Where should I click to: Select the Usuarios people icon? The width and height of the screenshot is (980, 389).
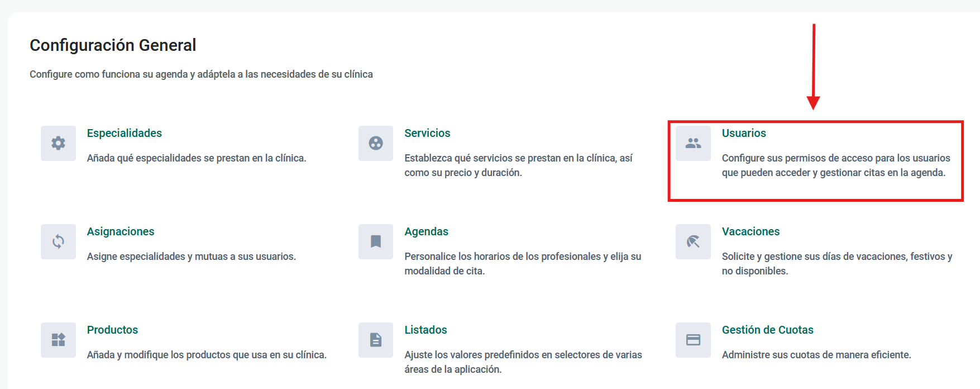pyautogui.click(x=693, y=143)
